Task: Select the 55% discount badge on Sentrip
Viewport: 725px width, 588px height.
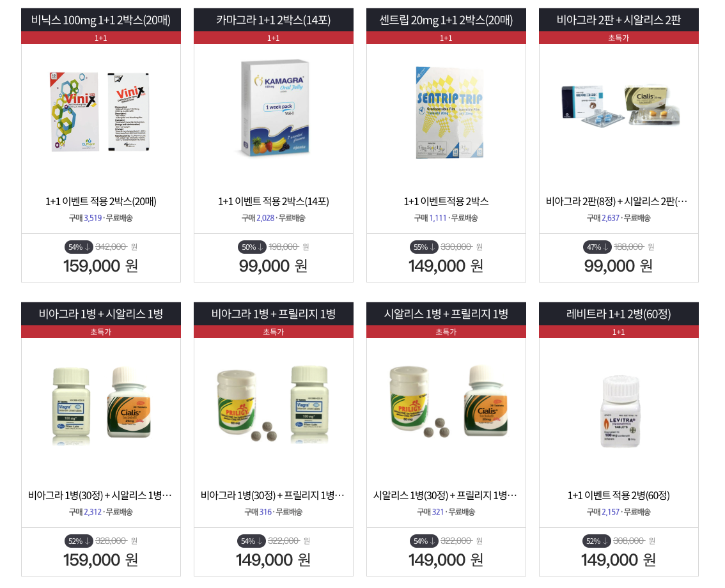Action: pyautogui.click(x=424, y=247)
